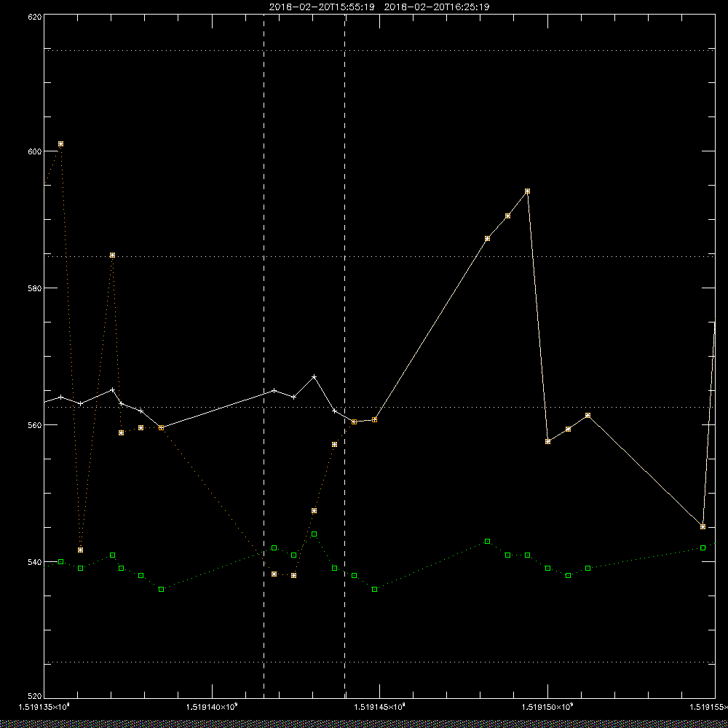The image size is (728, 728).
Task: Select the y-axis label 560
Action: pos(36,425)
